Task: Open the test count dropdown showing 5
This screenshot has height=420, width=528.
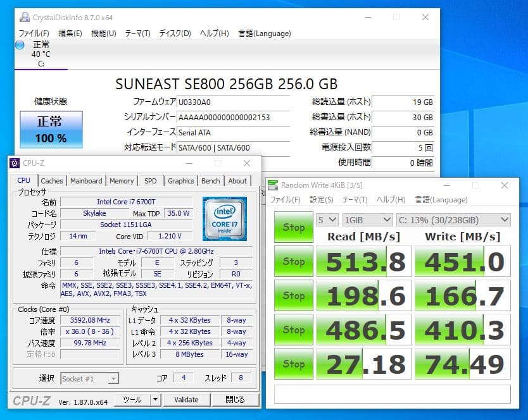Action: 327,220
